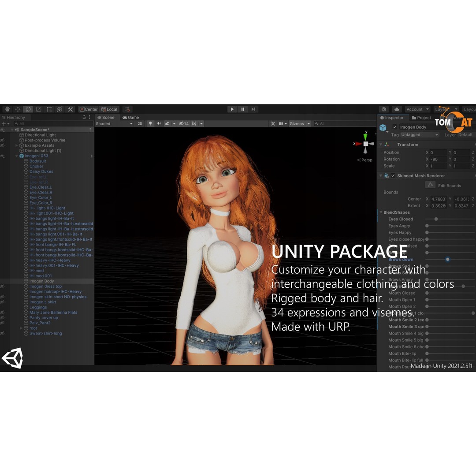Toggle Scene audio speaker icon
Screen dimensions: 476x476
(x=159, y=123)
